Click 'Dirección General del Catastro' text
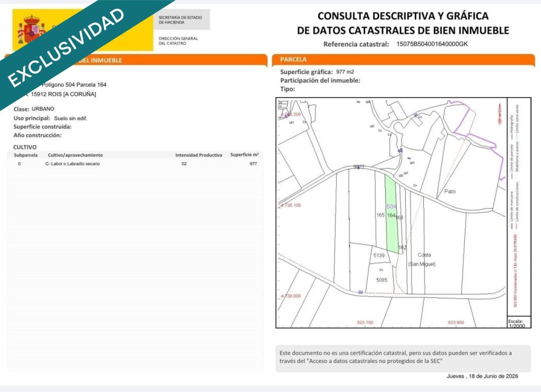This screenshot has height=392, width=541. coord(179,41)
